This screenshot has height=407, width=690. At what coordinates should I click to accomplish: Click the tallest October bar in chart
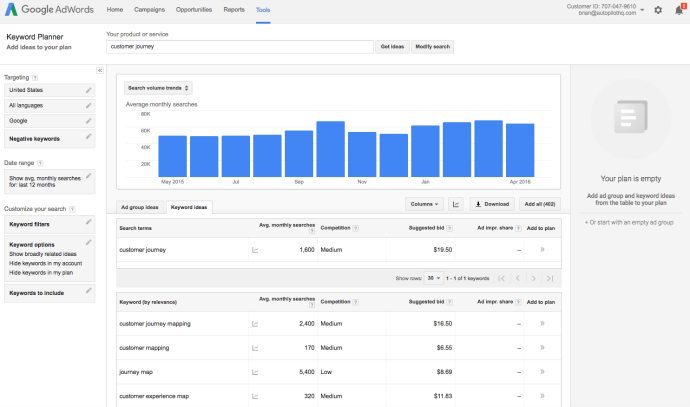coord(330,149)
